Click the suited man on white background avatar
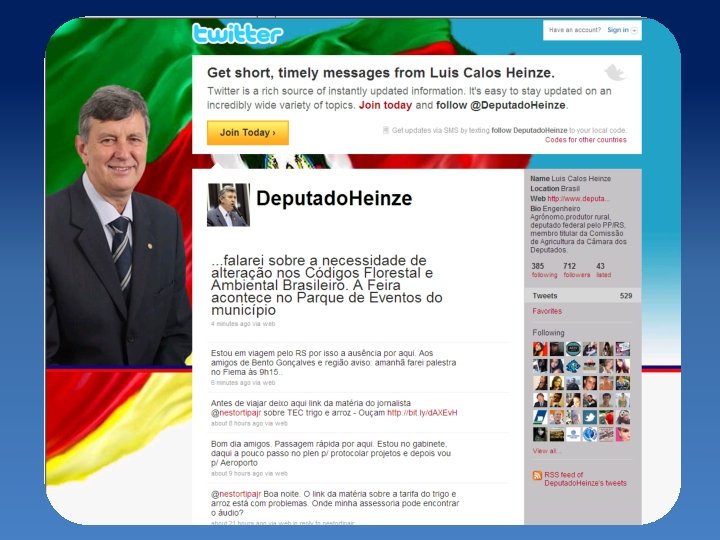720x540 pixels. pos(540,400)
